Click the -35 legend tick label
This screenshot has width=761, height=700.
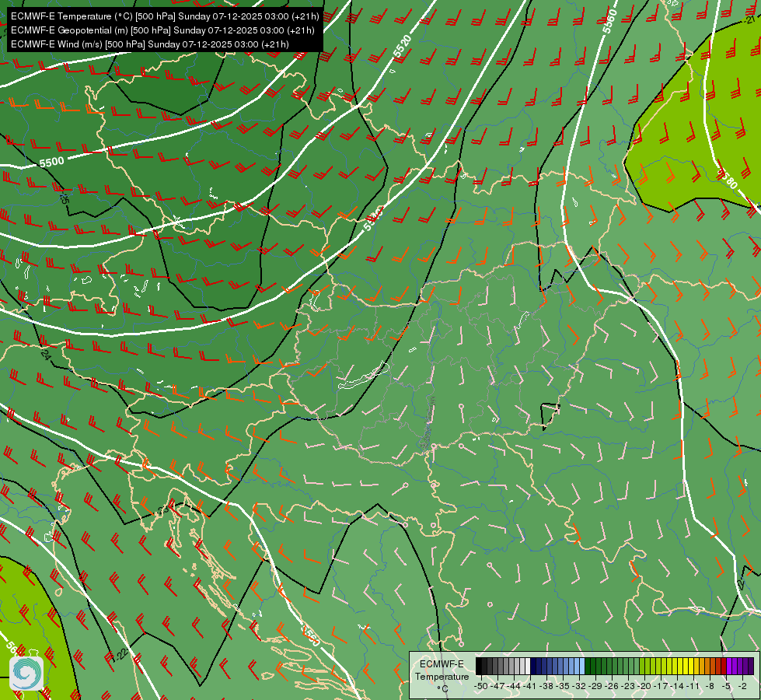pos(563,687)
